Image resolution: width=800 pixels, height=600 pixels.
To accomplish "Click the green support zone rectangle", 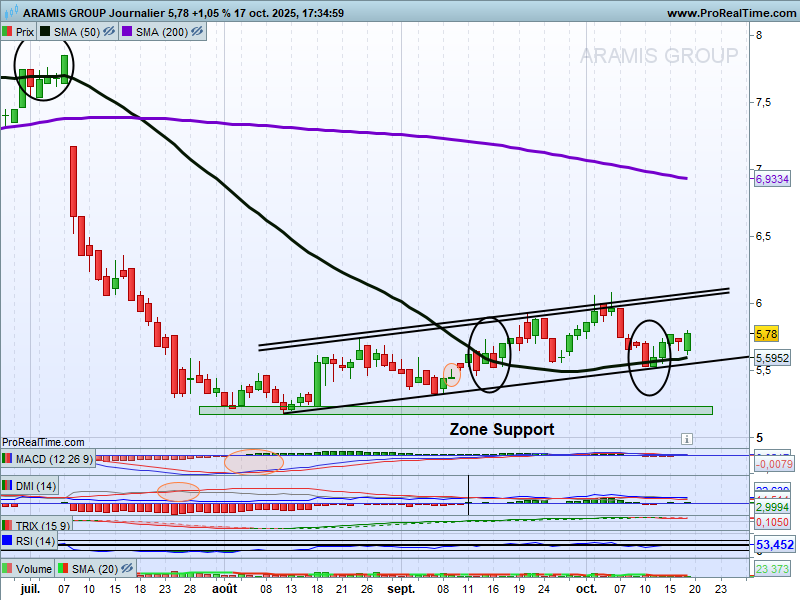I will (x=456, y=410).
